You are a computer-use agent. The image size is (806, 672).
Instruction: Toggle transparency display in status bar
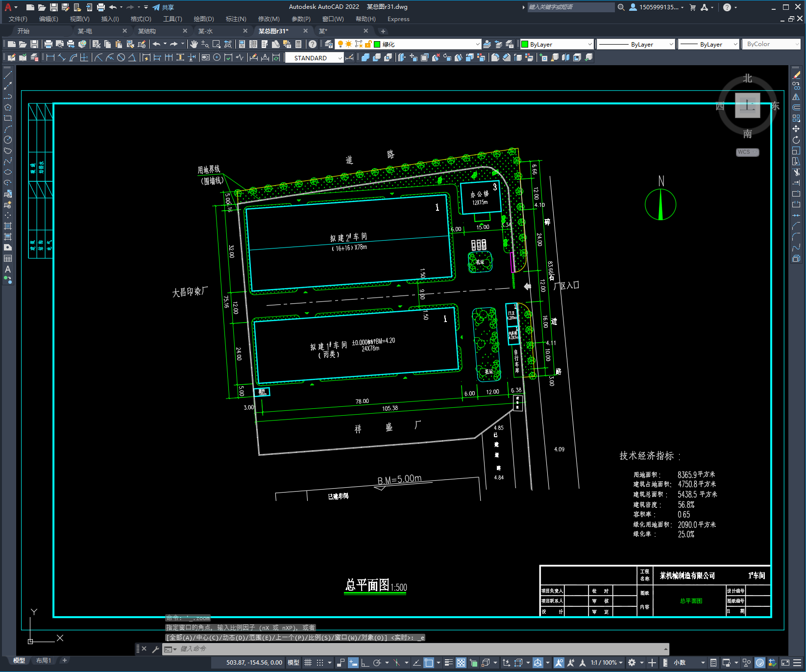461,663
